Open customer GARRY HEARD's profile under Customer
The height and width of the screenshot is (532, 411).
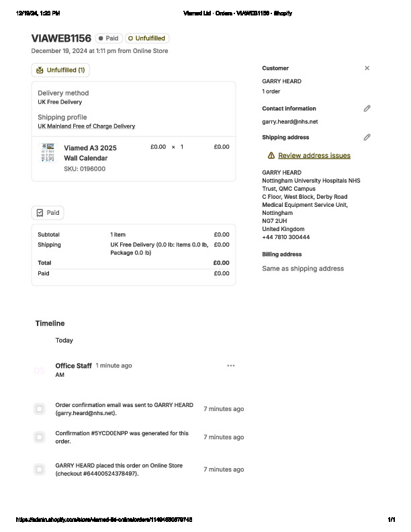pyautogui.click(x=281, y=81)
